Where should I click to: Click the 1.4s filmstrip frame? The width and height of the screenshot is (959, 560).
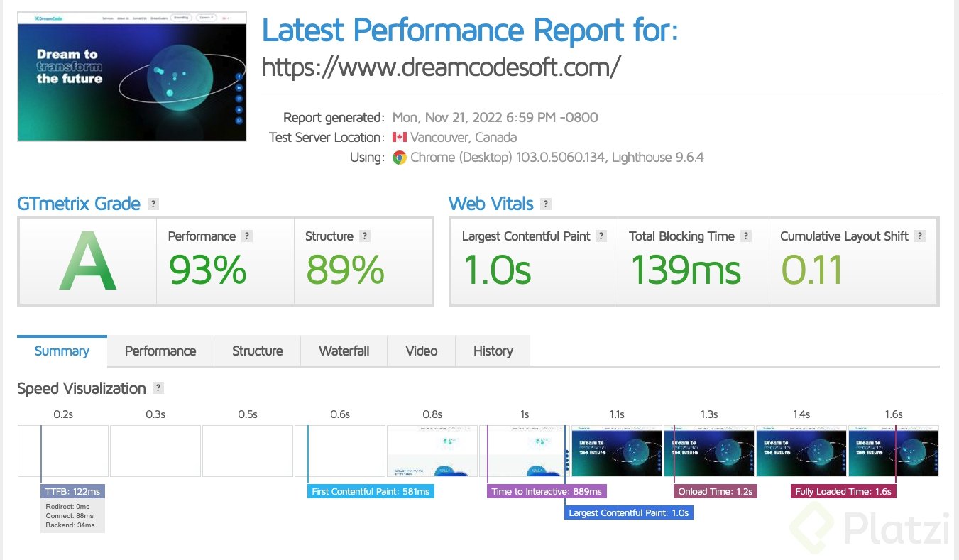pyautogui.click(x=801, y=451)
